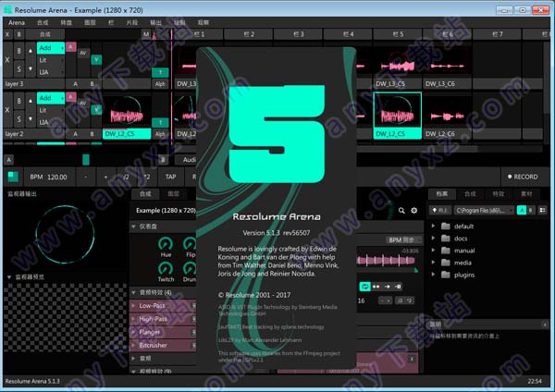Bypass layer 3 with B toggle
The image size is (555, 392).
(18, 51)
